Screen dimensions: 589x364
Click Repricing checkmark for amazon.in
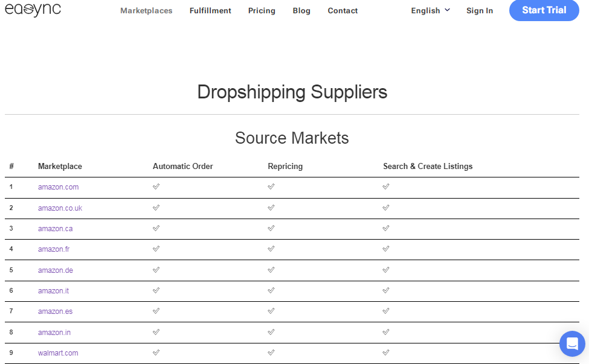click(271, 332)
